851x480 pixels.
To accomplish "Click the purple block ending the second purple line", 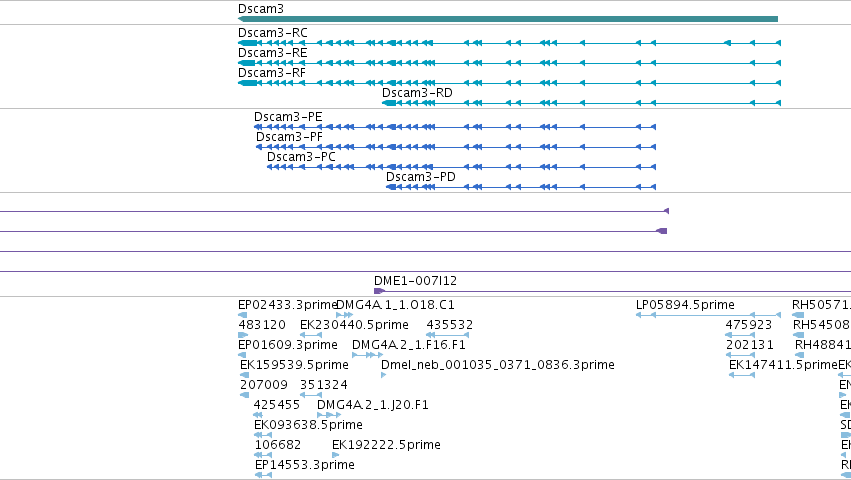I will click(x=662, y=231).
